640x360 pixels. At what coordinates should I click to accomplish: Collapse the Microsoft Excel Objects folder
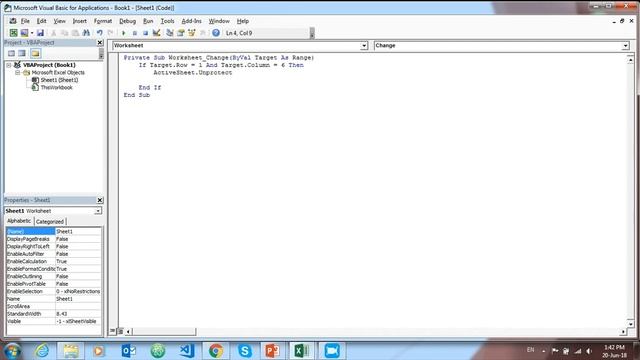coord(18,72)
